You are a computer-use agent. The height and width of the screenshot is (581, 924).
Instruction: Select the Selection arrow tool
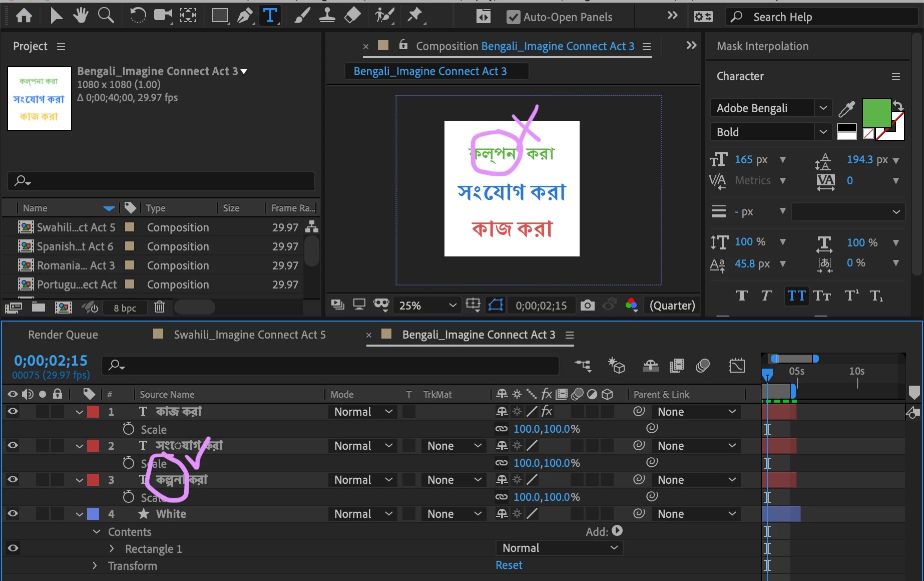pyautogui.click(x=56, y=16)
